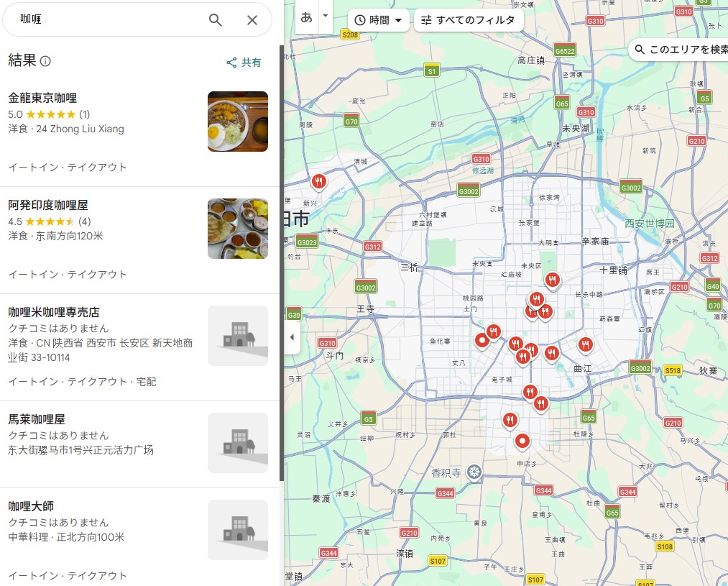This screenshot has height=586, width=728.
Task: Click the search magnifier icon
Action: click(x=215, y=19)
